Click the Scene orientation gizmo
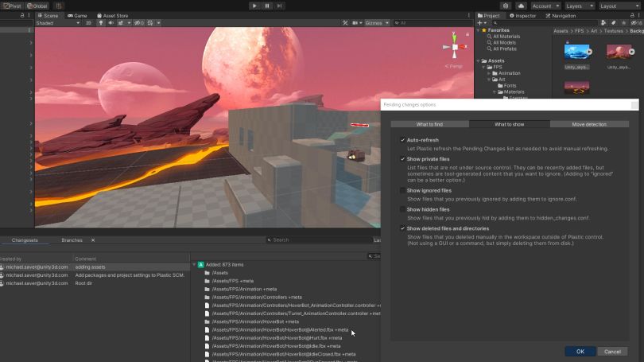This screenshot has width=644, height=362. click(454, 47)
